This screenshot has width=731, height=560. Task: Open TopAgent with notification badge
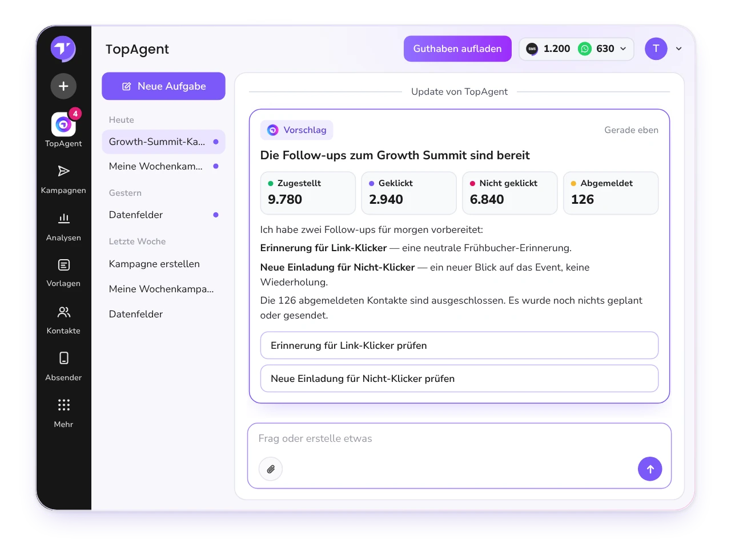pos(63,130)
